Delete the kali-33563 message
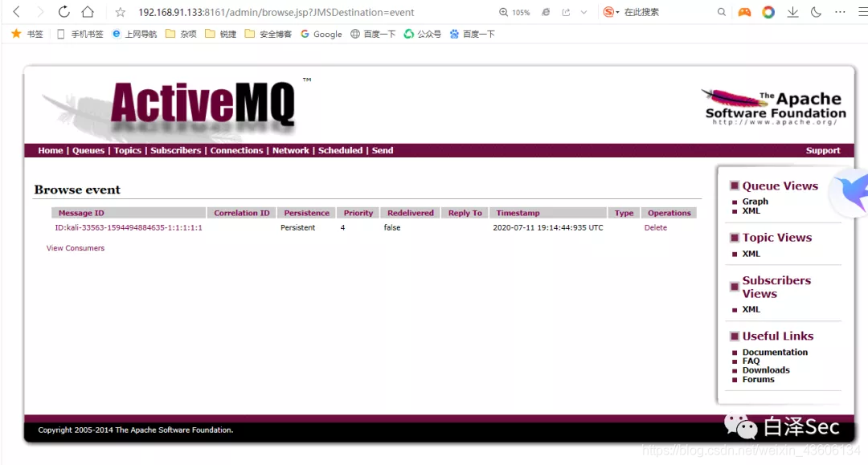Screen dimensions: 868x465 (x=656, y=228)
